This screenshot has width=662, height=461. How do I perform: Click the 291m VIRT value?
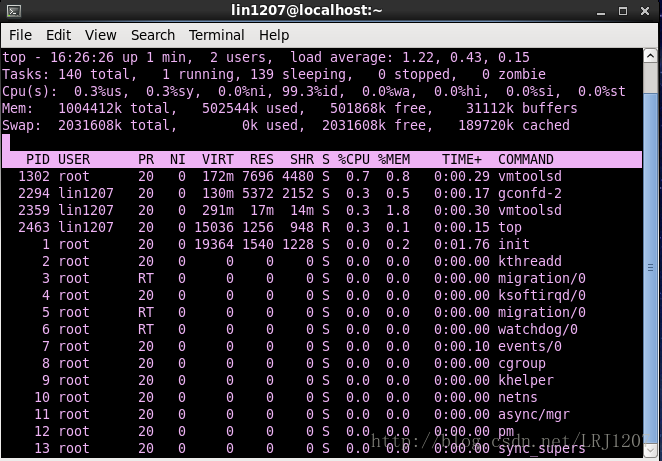click(x=218, y=210)
